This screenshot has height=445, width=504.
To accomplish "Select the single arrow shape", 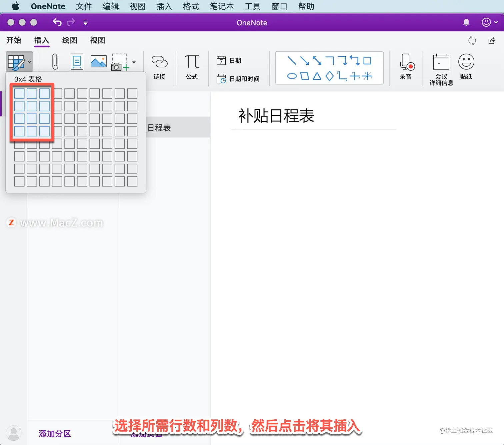I will pos(304,60).
